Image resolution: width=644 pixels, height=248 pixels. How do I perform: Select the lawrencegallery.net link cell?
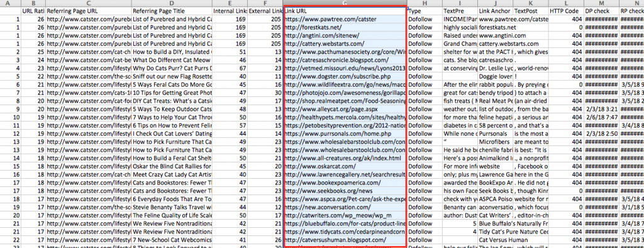pyautogui.click(x=345, y=175)
